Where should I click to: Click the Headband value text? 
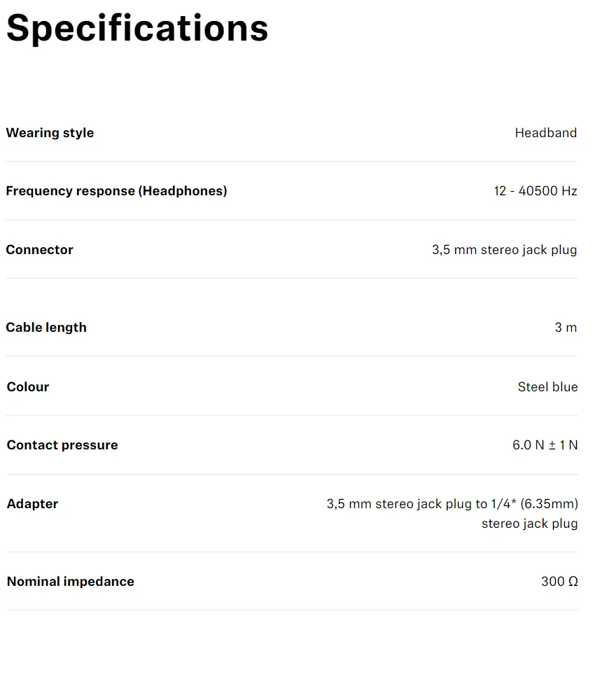coord(545,133)
